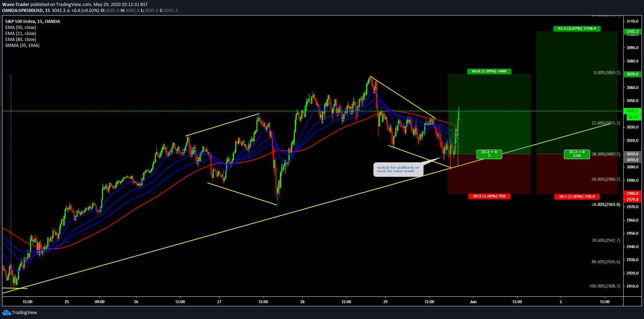The image size is (644, 319).
Task: Click the 25 date on time axis
Action: click(67, 302)
